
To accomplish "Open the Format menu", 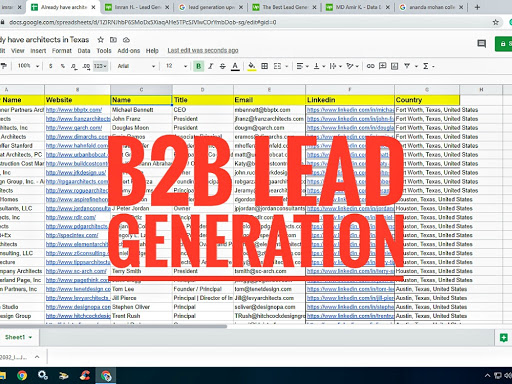I will 62,51.
